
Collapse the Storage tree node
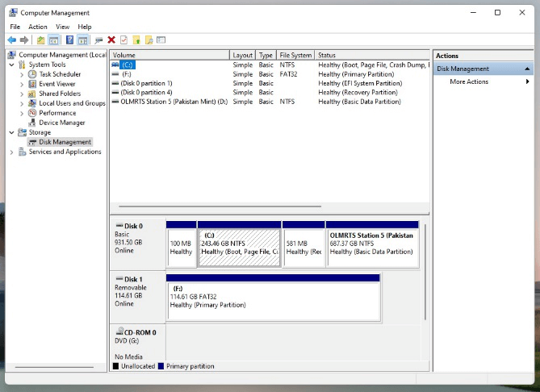12,132
